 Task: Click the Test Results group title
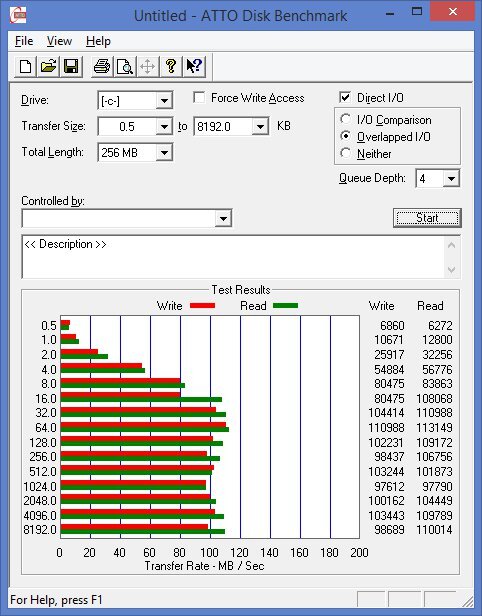(241, 290)
